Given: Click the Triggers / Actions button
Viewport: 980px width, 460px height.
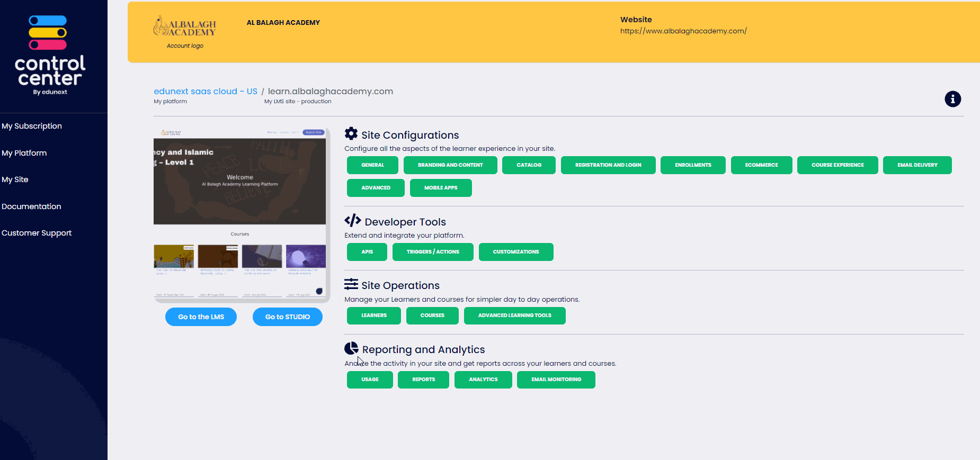Looking at the screenshot, I should click(x=433, y=252).
